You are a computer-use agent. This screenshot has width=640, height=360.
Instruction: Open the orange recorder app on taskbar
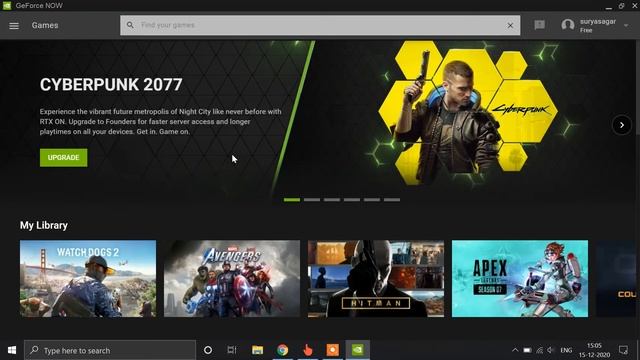pos(333,350)
